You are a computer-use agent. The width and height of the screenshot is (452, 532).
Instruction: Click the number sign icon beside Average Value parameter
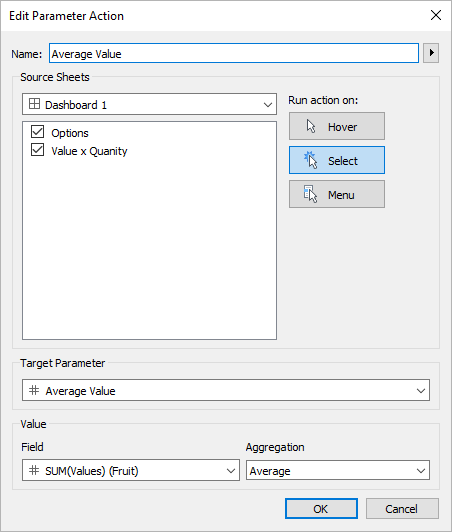[34, 390]
